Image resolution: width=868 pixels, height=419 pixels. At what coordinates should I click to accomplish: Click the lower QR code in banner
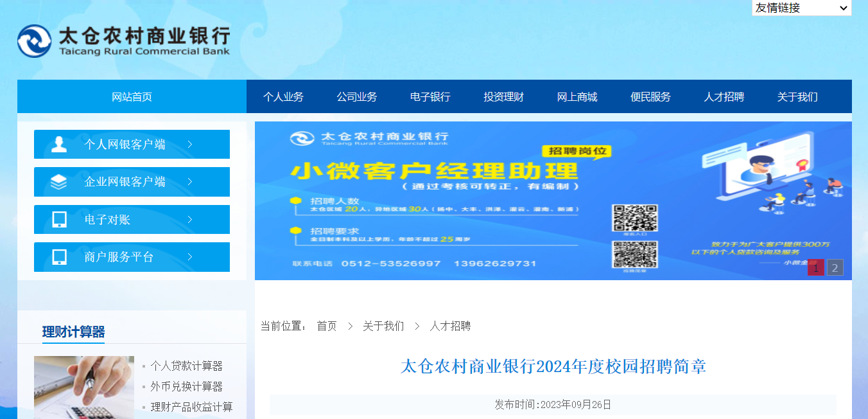(x=634, y=254)
